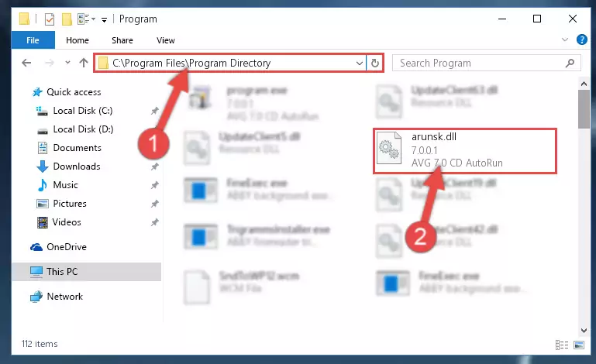596x364 pixels.
Task: Toggle the pin next to Music
Action: click(155, 185)
